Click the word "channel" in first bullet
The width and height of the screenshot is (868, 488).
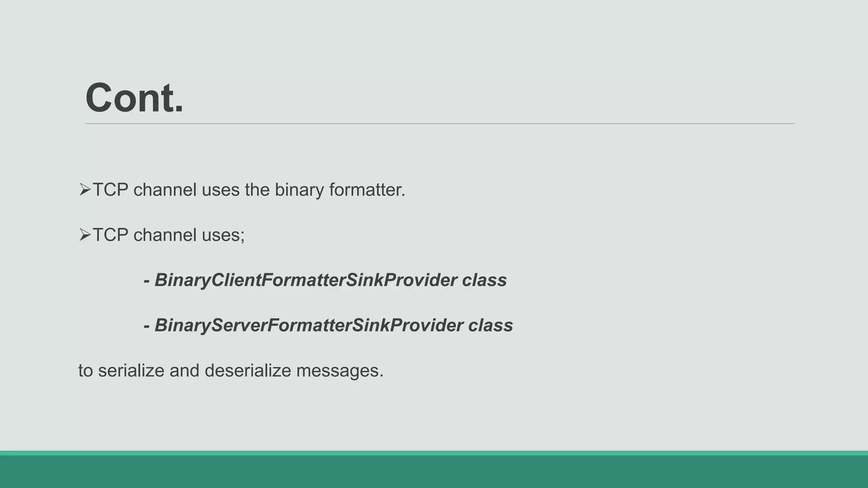pos(165,190)
